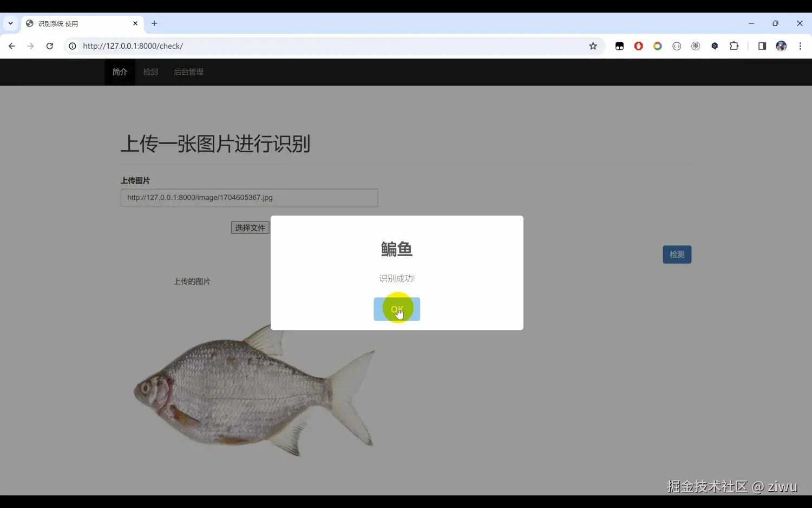Click the image URL input field
Image resolution: width=812 pixels, height=508 pixels.
249,197
